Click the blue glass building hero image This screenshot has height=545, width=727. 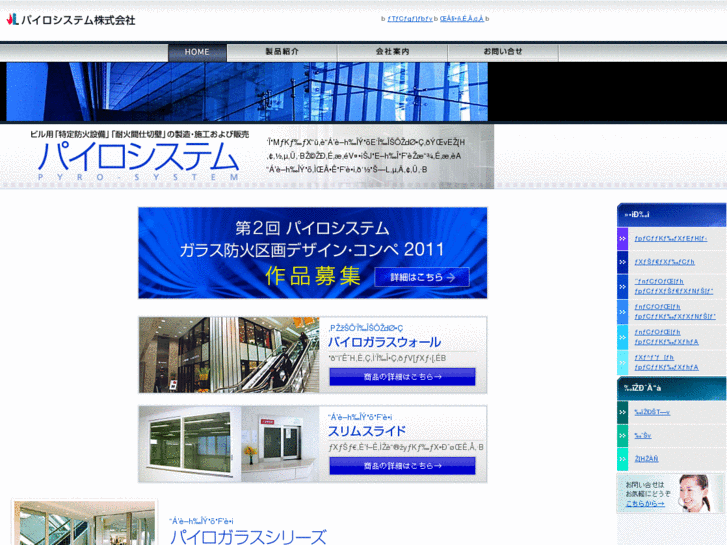pos(247,92)
